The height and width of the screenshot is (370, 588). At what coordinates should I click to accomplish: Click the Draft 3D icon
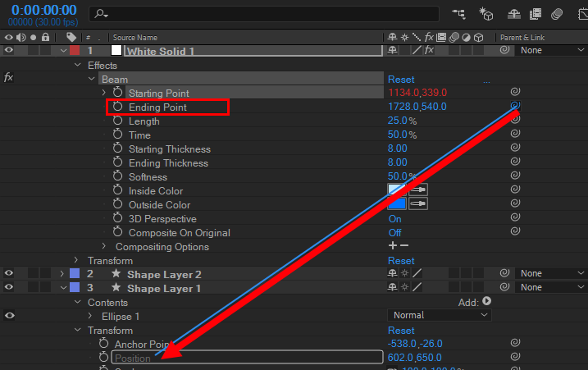click(x=486, y=14)
